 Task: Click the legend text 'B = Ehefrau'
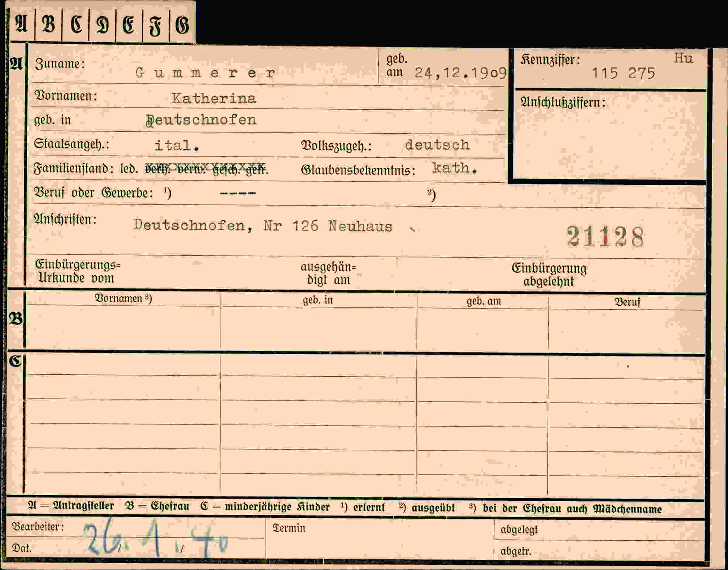[157, 506]
